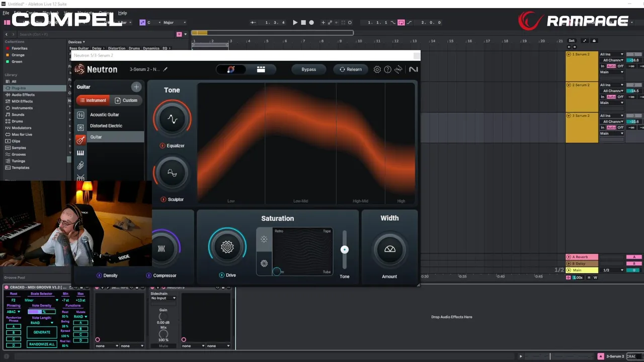Set track 2 Serum 2 monitor to Off
This screenshot has height=362, width=644.
point(620,97)
